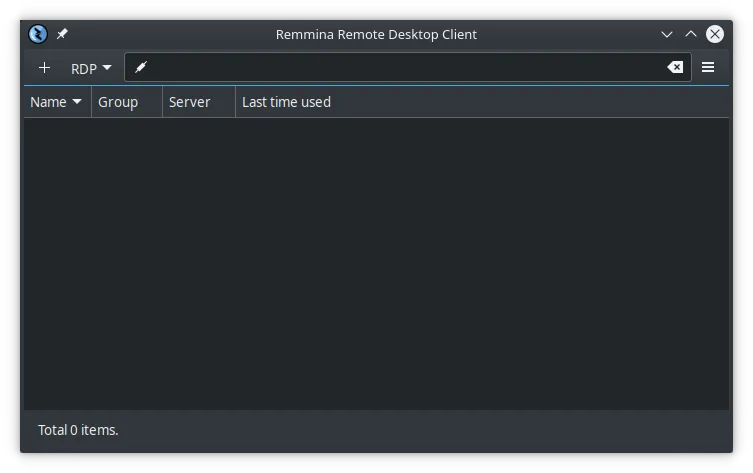This screenshot has height=473, width=753.
Task: Pin the window using the pin icon
Action: coord(62,34)
